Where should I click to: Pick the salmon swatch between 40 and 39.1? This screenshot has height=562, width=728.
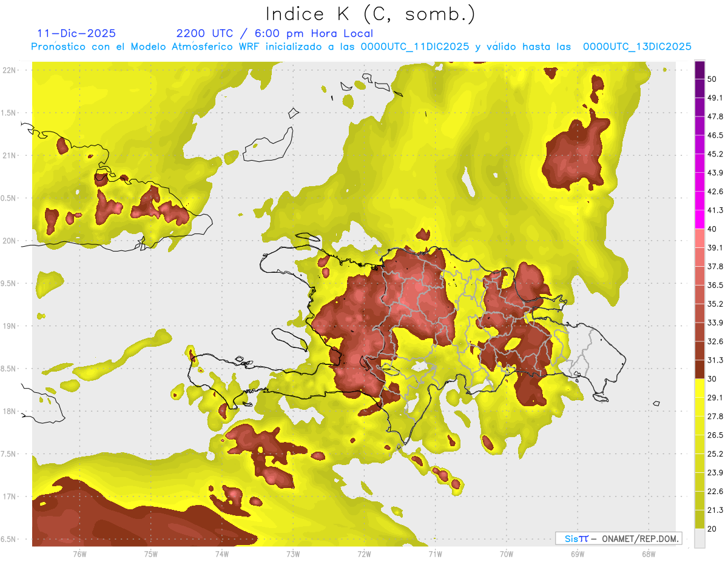click(x=699, y=239)
